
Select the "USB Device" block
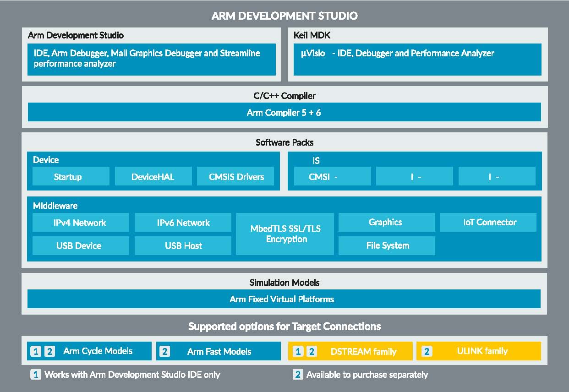click(x=81, y=245)
